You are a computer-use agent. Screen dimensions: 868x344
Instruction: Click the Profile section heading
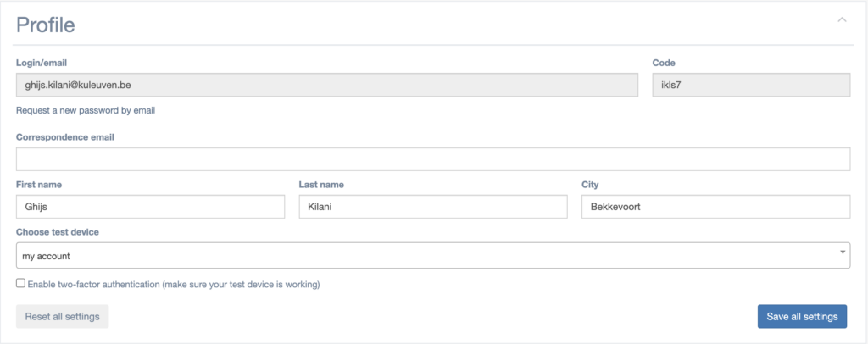click(x=46, y=25)
